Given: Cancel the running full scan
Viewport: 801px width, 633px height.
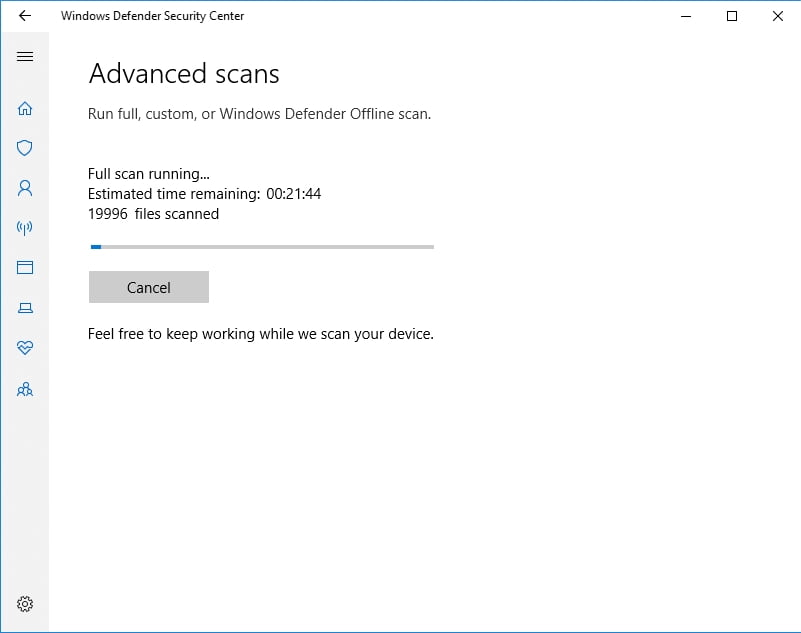Looking at the screenshot, I should [x=148, y=287].
